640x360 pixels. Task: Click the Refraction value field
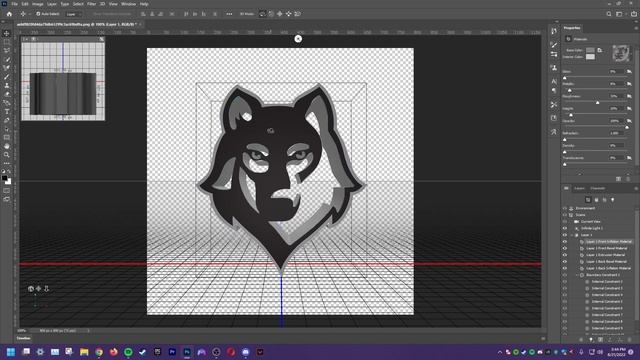pos(616,133)
